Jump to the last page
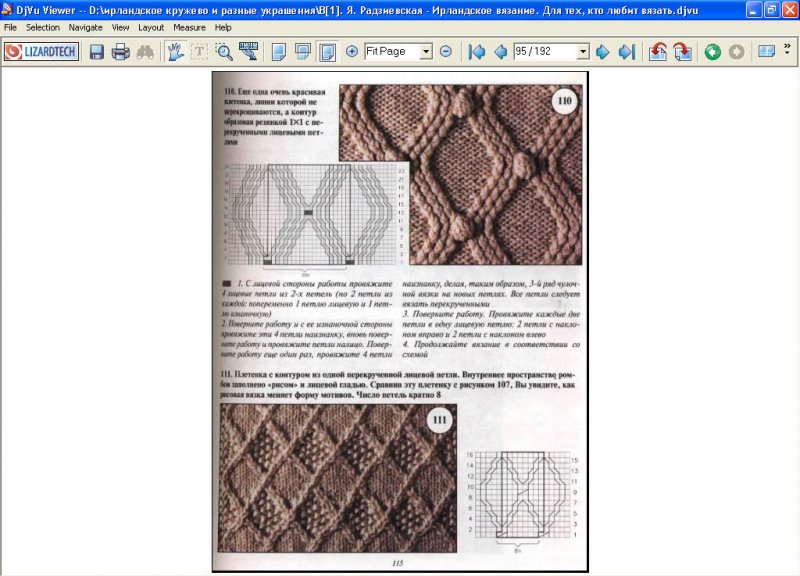The width and height of the screenshot is (800, 576). (x=627, y=52)
